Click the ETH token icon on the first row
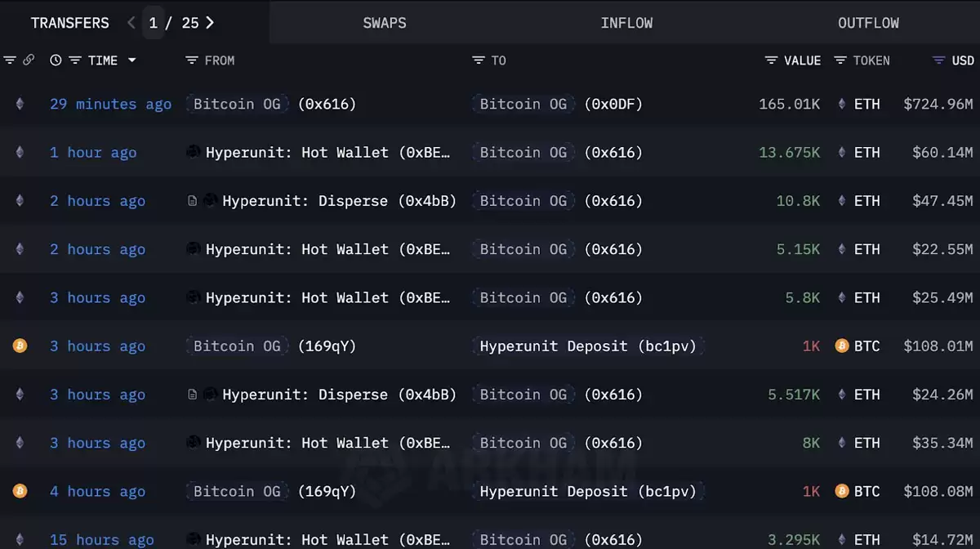 pos(841,104)
